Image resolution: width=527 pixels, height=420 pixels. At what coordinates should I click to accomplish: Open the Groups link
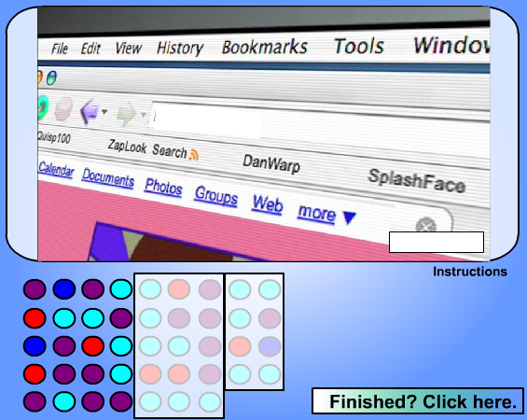(216, 196)
